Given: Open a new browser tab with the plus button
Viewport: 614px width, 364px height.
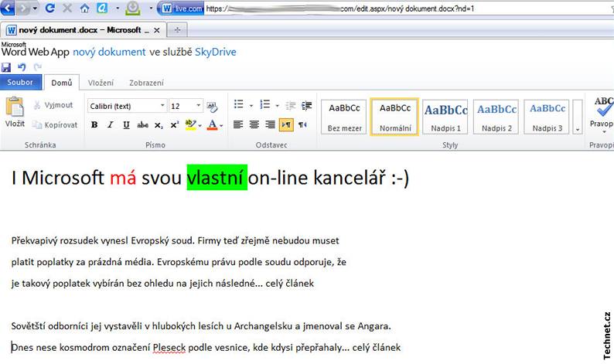Looking at the screenshot, I should 177,30.
